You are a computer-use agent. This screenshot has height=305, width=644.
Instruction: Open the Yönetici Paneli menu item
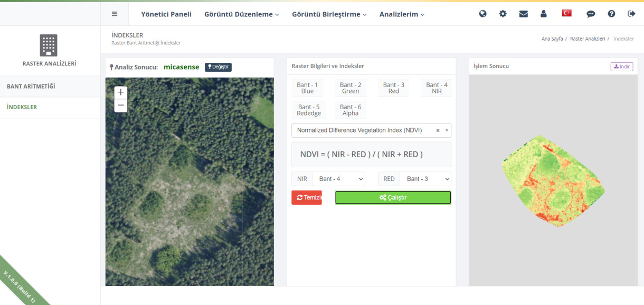point(166,14)
